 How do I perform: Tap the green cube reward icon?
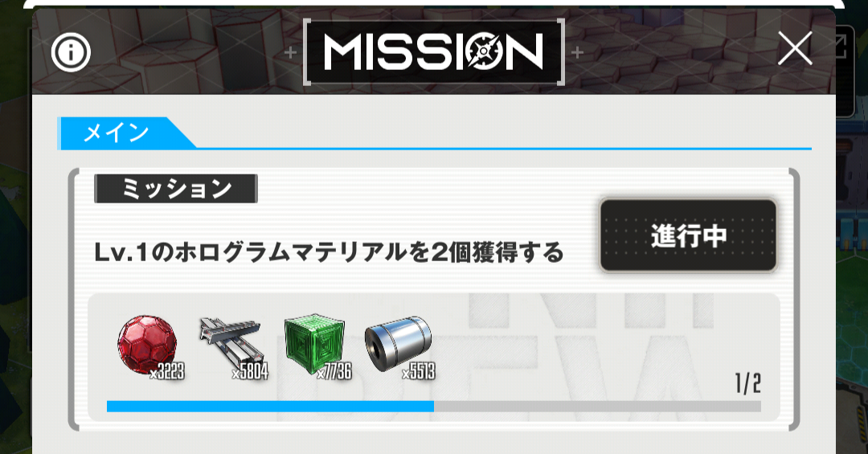pyautogui.click(x=314, y=345)
